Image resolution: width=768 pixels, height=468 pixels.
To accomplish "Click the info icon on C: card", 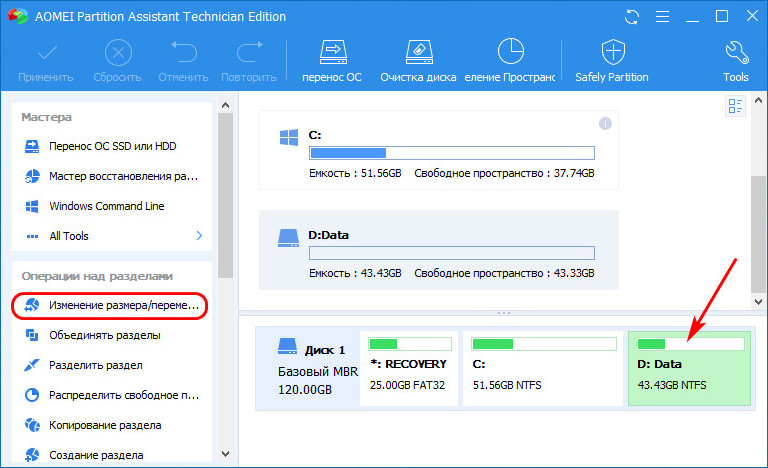I will coord(605,123).
